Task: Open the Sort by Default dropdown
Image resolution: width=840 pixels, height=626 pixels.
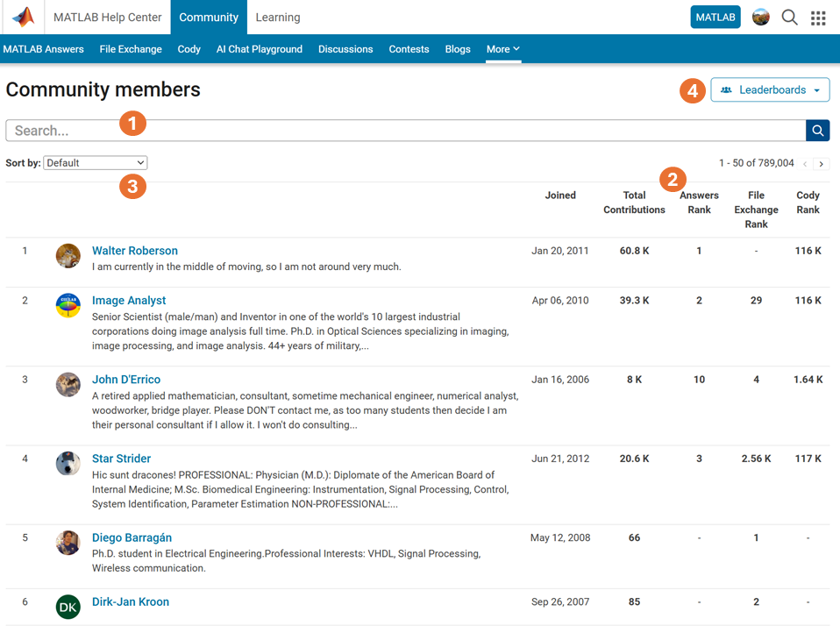Action: click(x=96, y=163)
